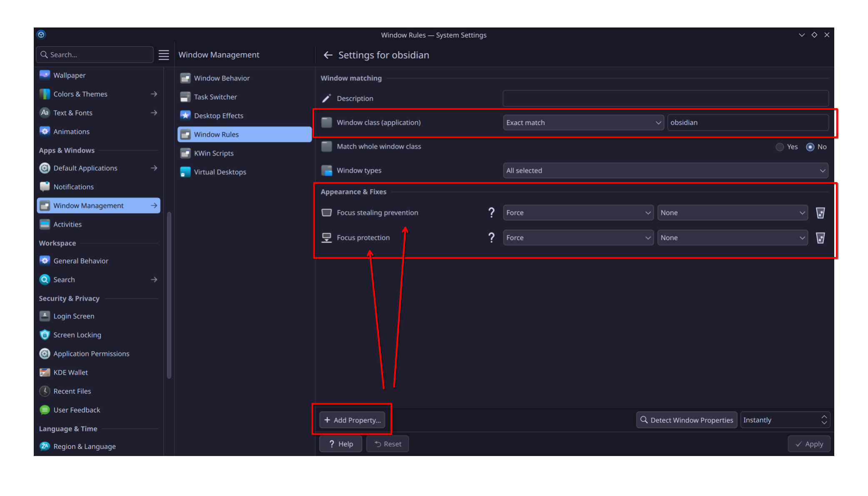Click the back arrow beside Settings for obsidian
Screen dimensions: 868x496
pos(328,55)
